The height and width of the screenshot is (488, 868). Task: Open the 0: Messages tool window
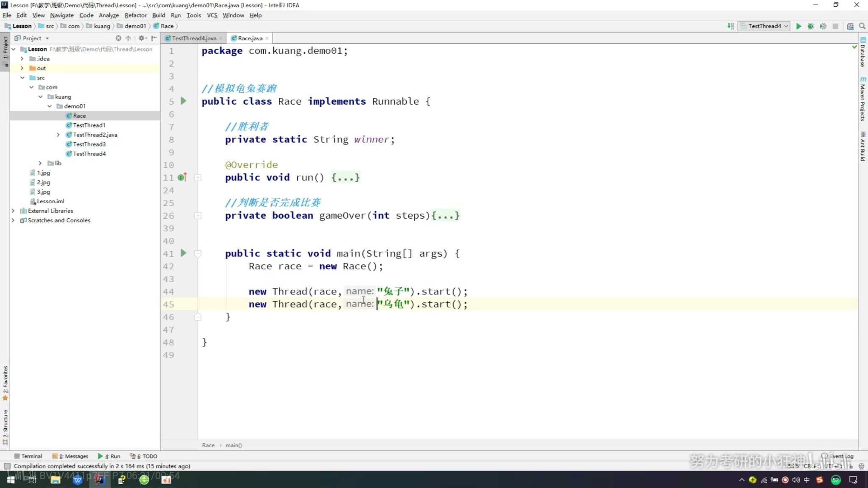tap(70, 456)
